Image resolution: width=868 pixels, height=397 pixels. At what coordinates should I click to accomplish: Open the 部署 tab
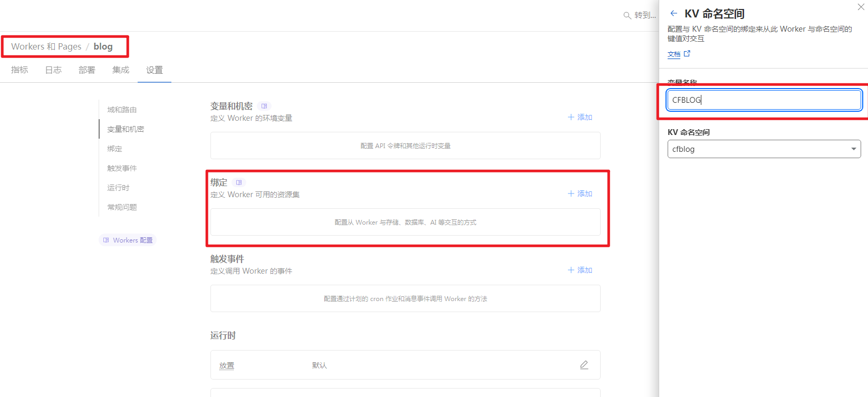[x=87, y=70]
